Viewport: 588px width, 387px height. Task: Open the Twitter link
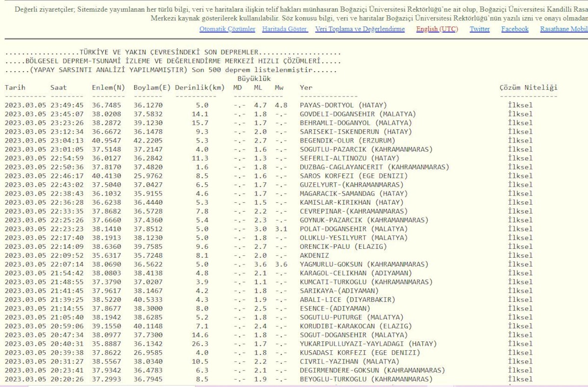pyautogui.click(x=479, y=29)
